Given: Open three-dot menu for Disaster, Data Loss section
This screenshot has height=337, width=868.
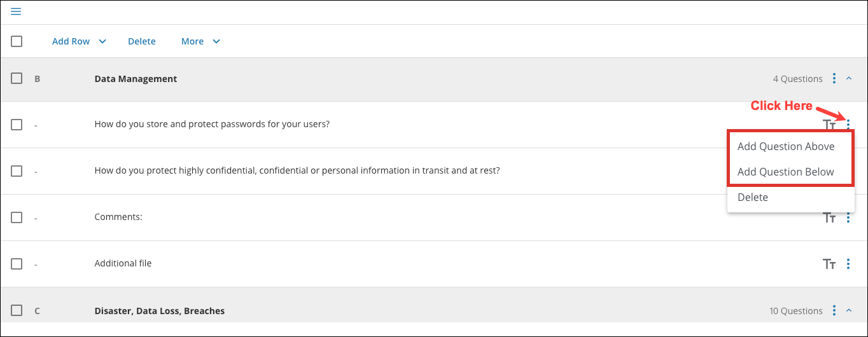Looking at the screenshot, I should click(x=834, y=311).
